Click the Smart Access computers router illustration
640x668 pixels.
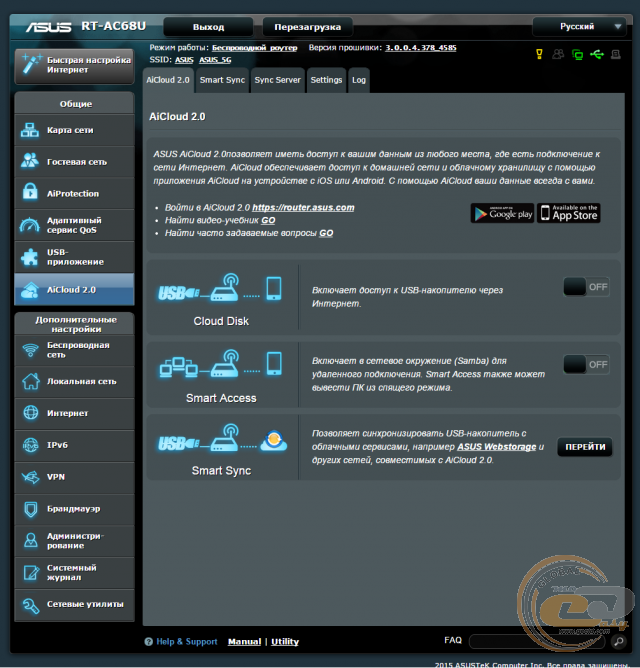221,364
